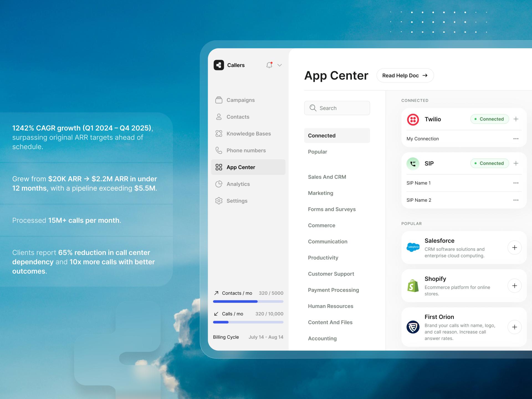Open SIP Name 1 more options
532x399 pixels.
click(516, 183)
